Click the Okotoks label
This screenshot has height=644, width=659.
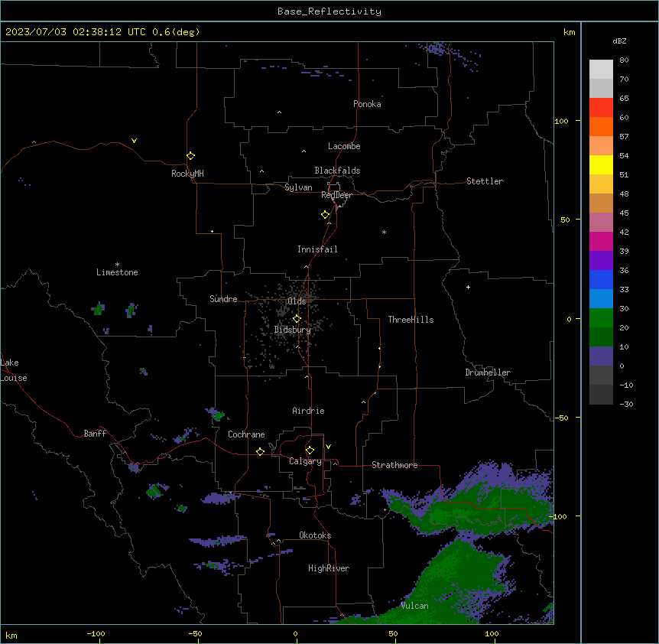click(315, 535)
